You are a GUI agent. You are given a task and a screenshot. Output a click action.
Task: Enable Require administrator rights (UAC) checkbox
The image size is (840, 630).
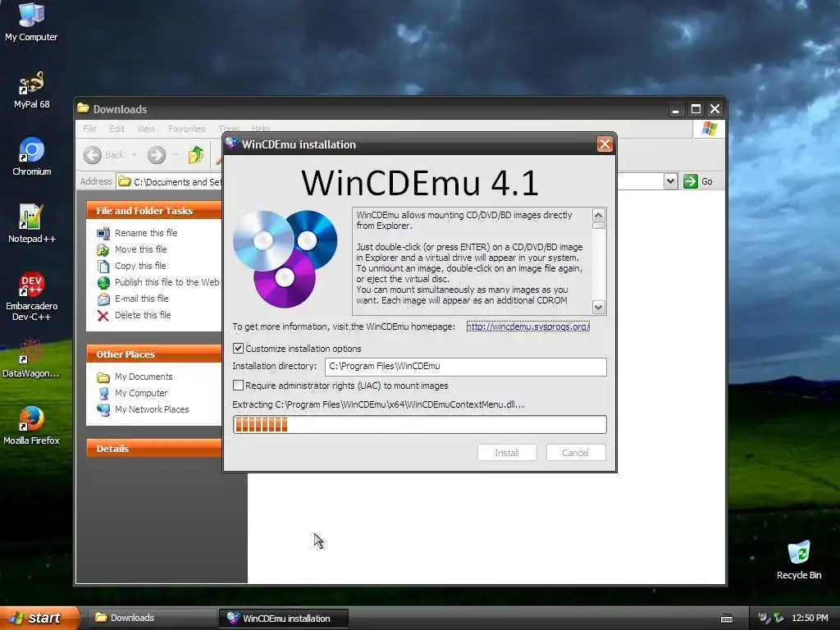click(x=239, y=386)
